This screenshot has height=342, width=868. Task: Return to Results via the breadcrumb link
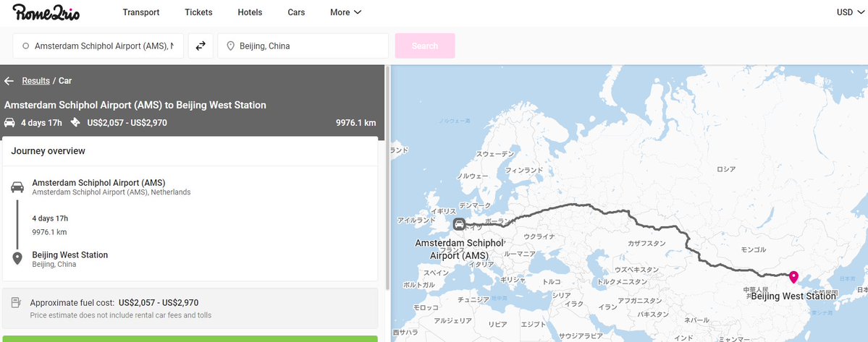click(x=36, y=81)
